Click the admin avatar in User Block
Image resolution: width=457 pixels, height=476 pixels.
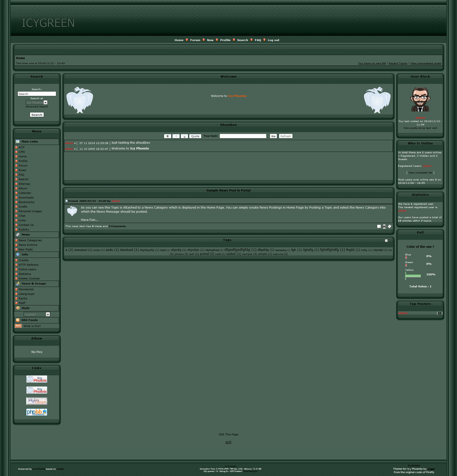click(420, 99)
